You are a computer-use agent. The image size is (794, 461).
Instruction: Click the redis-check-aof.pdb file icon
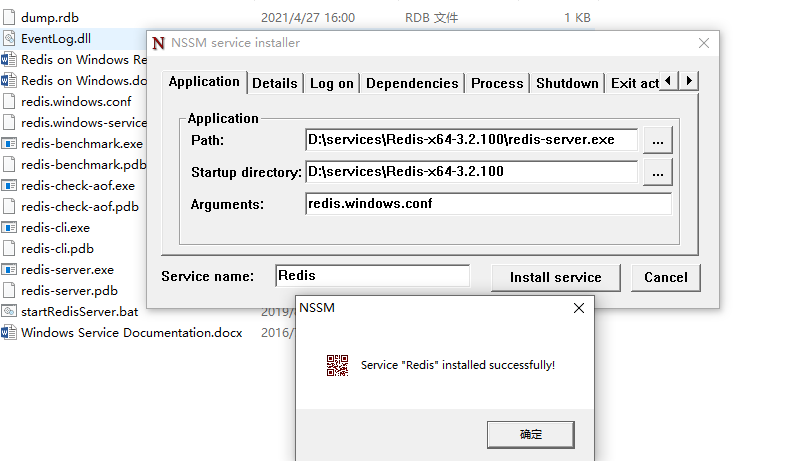click(9, 207)
